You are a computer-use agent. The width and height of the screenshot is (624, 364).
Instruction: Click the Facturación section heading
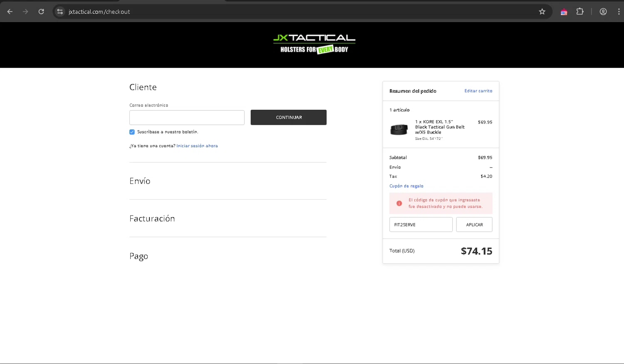point(152,218)
